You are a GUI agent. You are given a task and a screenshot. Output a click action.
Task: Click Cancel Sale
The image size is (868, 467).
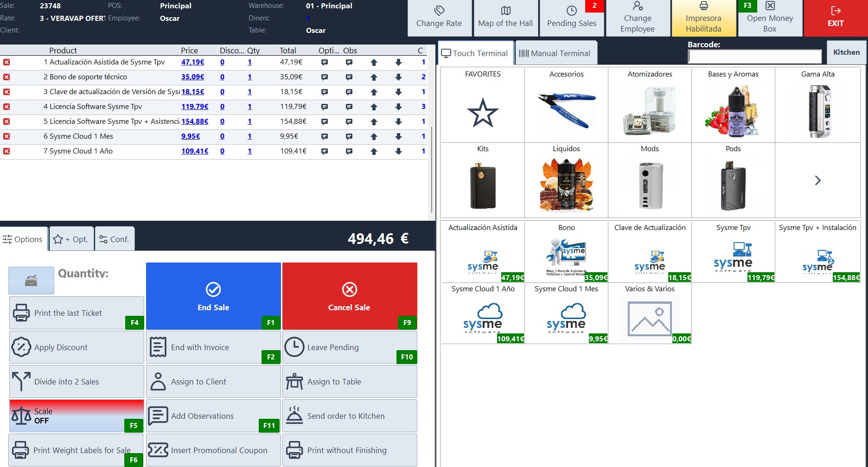(x=350, y=296)
